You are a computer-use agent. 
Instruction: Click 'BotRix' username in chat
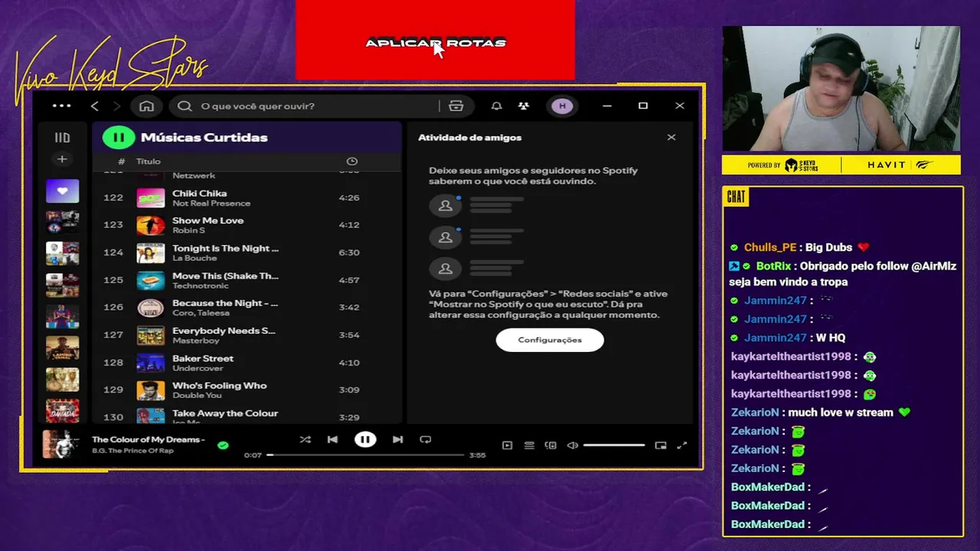tap(773, 266)
